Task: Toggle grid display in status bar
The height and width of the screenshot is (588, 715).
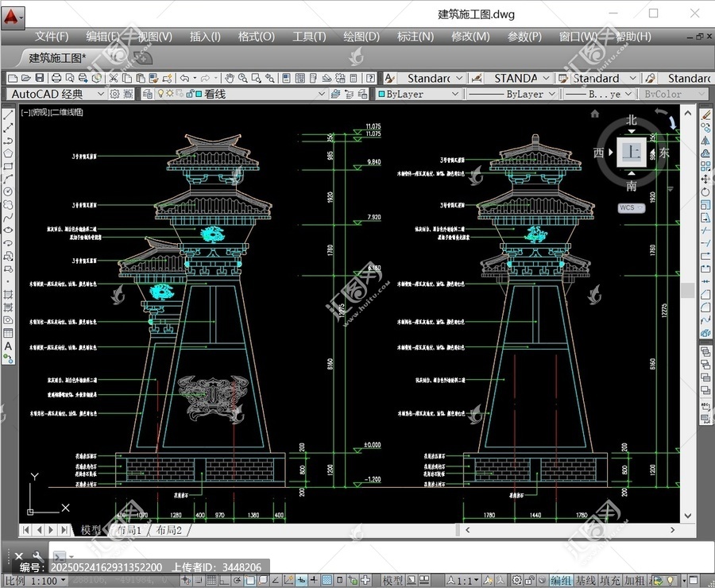Action: coord(211,580)
